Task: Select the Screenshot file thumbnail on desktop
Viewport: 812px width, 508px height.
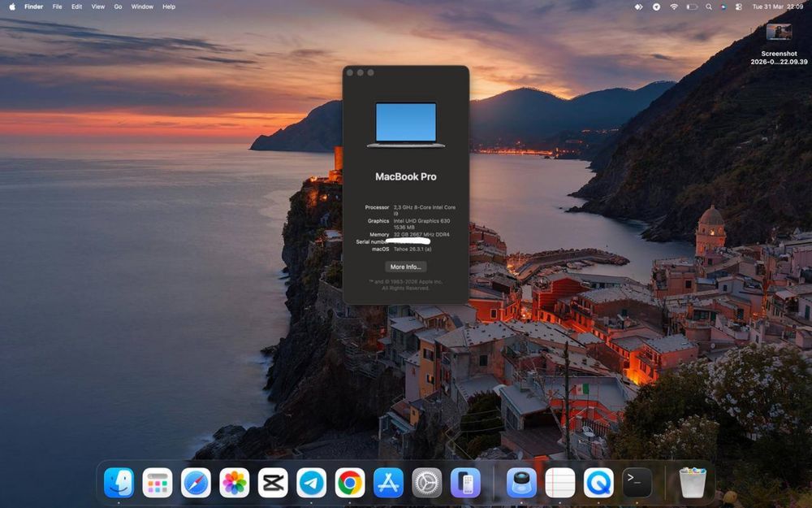Action: click(779, 32)
